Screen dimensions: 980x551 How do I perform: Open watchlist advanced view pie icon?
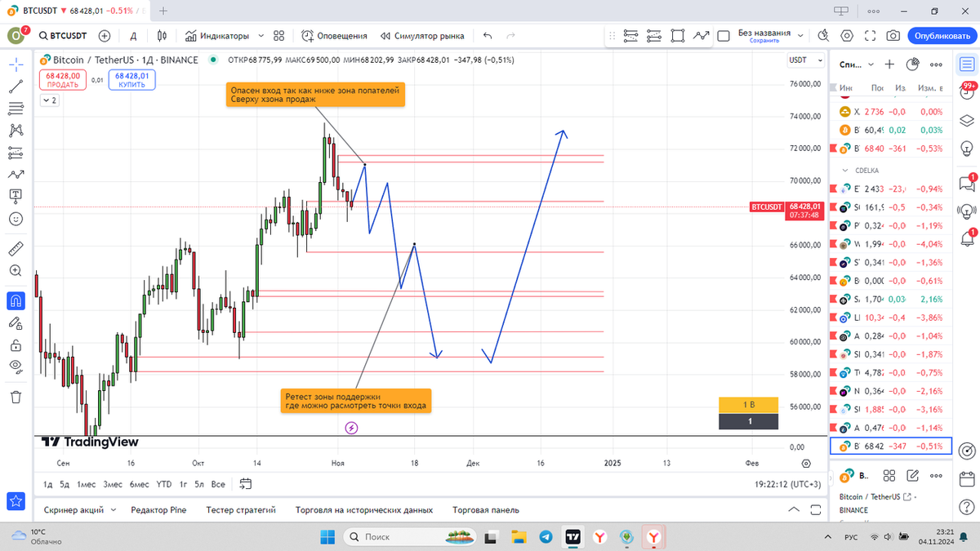click(912, 64)
